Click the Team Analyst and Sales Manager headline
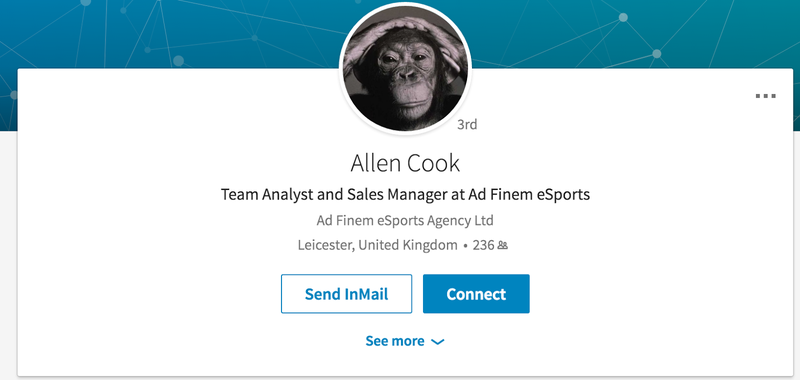This screenshot has width=800, height=380. pyautogui.click(x=405, y=194)
